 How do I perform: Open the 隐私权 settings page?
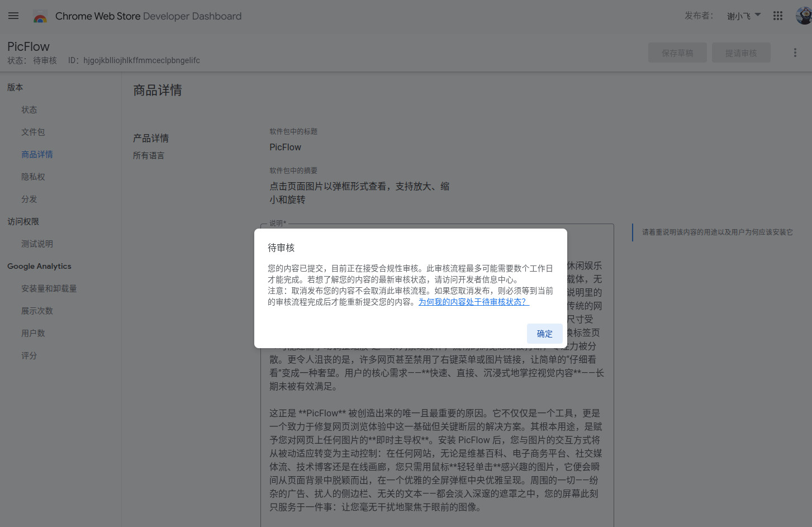pyautogui.click(x=34, y=177)
